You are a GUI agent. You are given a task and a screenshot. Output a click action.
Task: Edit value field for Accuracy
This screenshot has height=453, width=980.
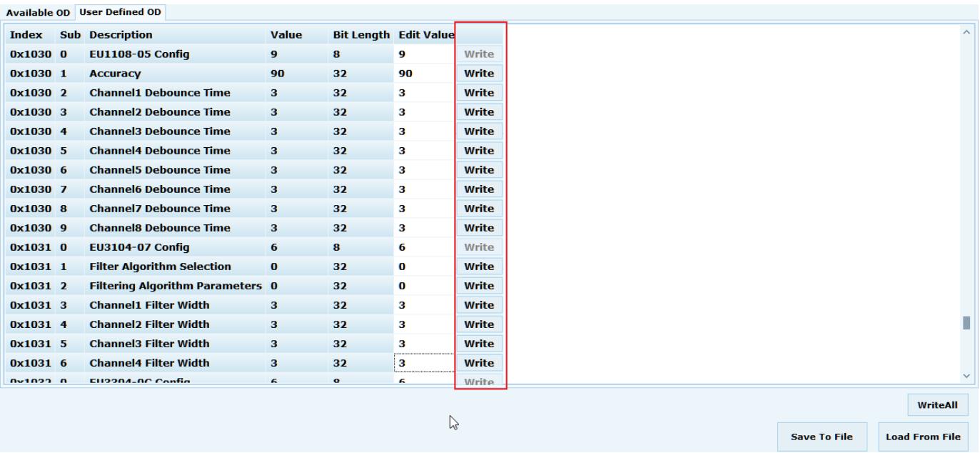pyautogui.click(x=424, y=74)
